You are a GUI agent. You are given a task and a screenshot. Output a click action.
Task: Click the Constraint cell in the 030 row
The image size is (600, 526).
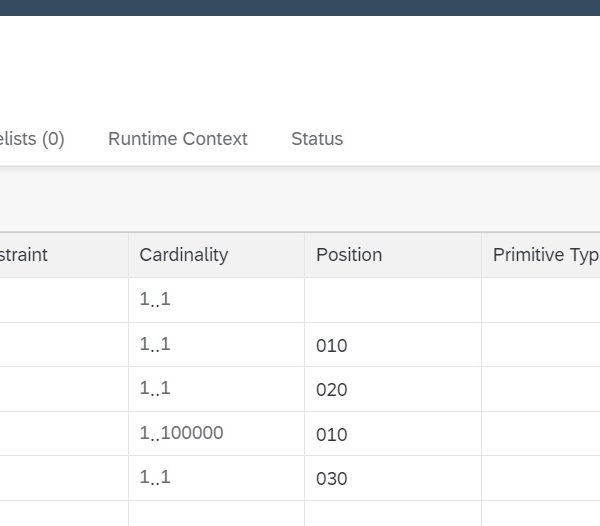[x=64, y=478]
